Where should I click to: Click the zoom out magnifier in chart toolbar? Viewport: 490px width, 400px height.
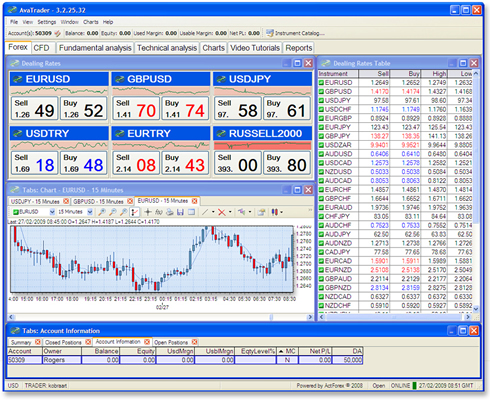click(x=113, y=212)
